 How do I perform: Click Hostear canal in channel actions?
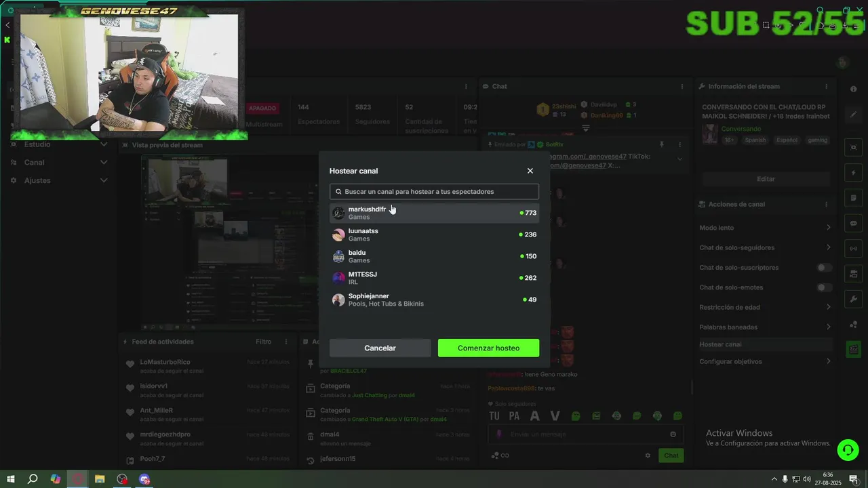(x=765, y=344)
